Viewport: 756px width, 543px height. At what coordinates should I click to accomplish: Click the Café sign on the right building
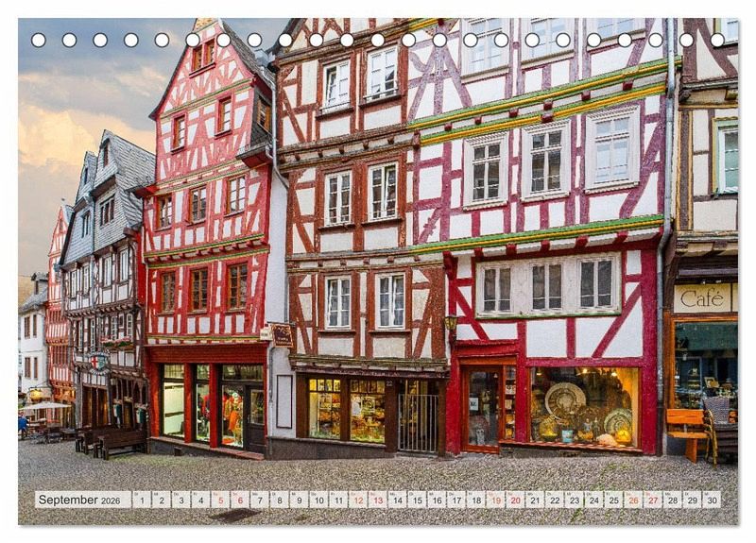[702, 298]
